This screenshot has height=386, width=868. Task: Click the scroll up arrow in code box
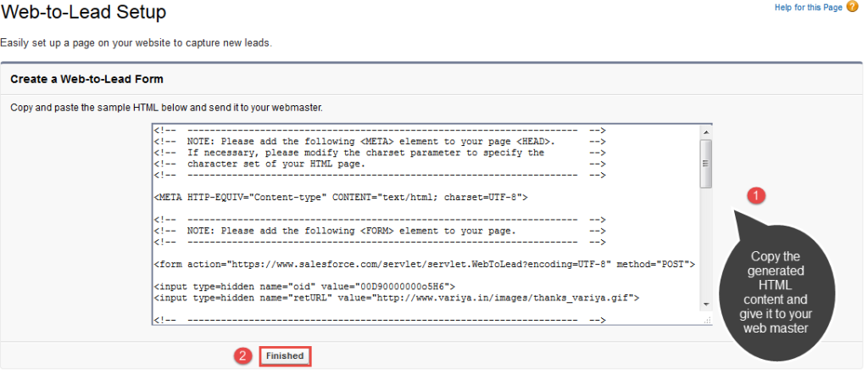[x=705, y=130]
